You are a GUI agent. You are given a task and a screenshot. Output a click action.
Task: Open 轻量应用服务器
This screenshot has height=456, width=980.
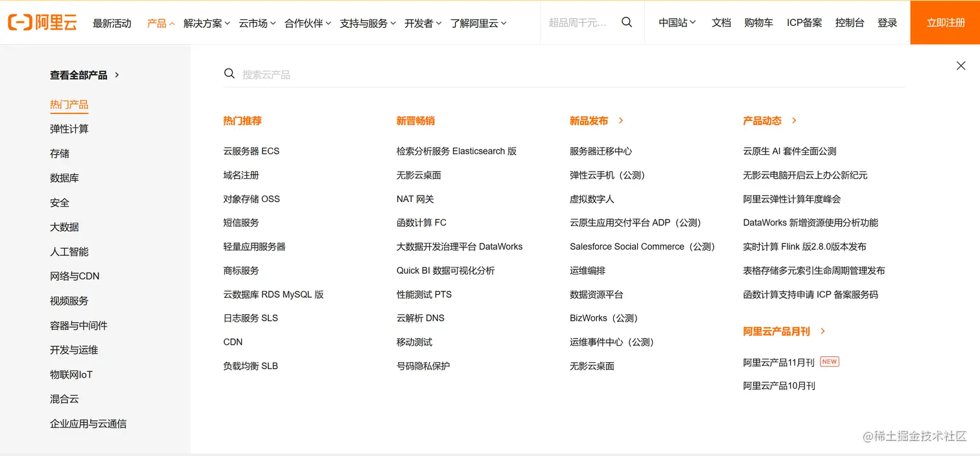click(254, 246)
